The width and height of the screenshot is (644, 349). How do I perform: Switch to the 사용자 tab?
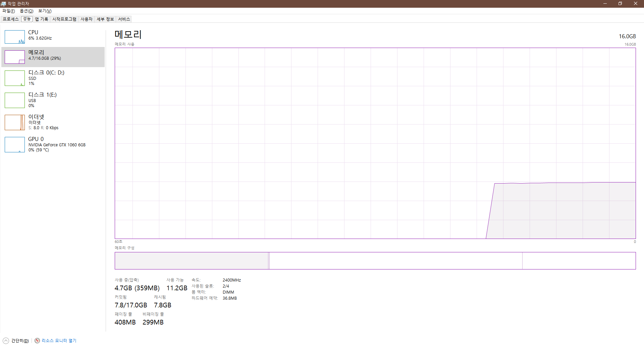click(x=87, y=19)
